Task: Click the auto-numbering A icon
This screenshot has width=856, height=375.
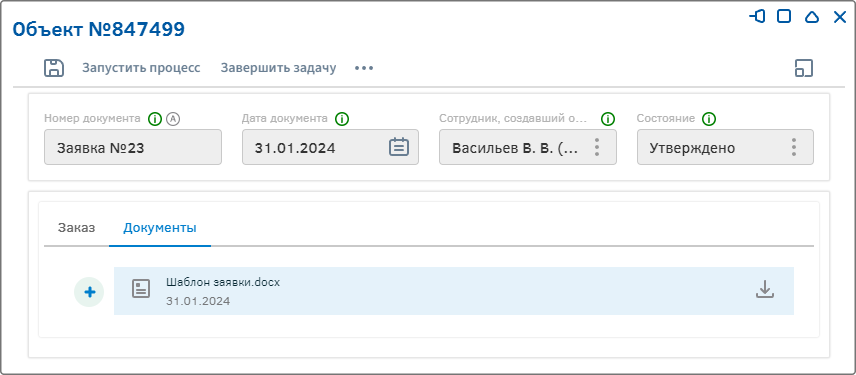Action: point(173,118)
